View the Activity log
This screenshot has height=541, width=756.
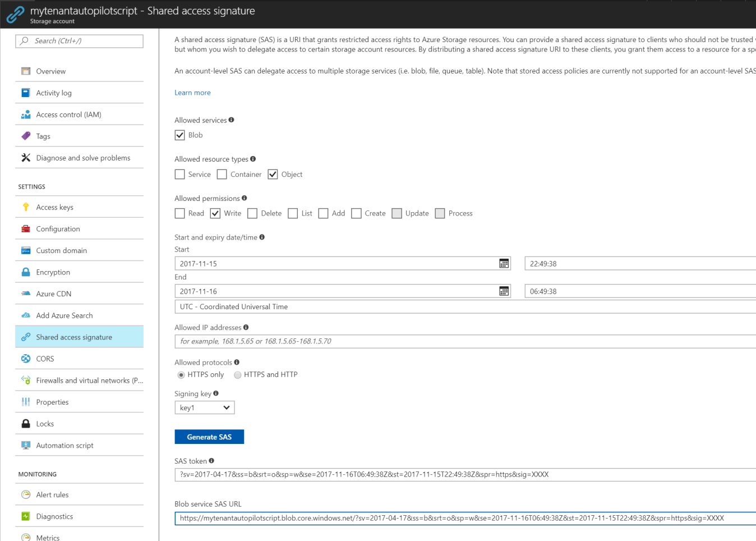coord(56,93)
